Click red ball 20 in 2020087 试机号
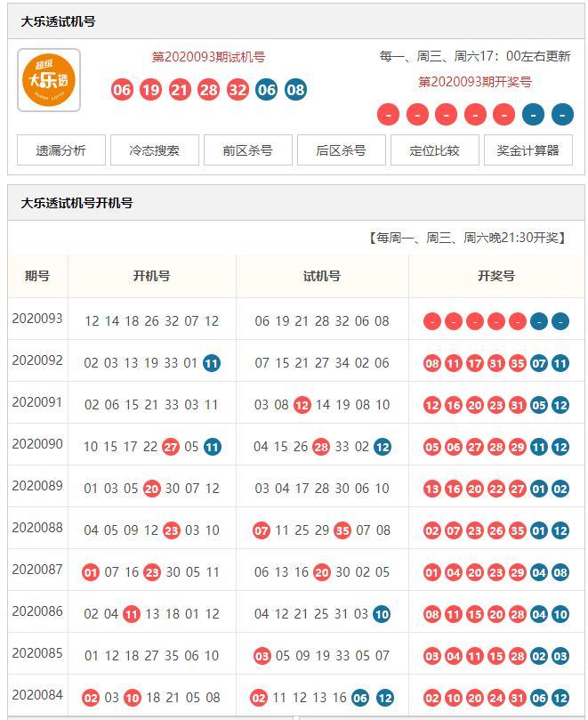 click(x=322, y=572)
